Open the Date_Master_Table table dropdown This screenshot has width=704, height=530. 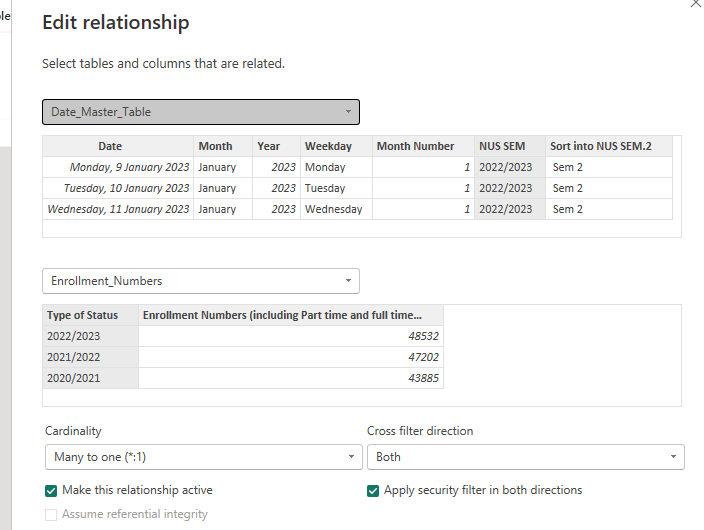[x=201, y=112]
